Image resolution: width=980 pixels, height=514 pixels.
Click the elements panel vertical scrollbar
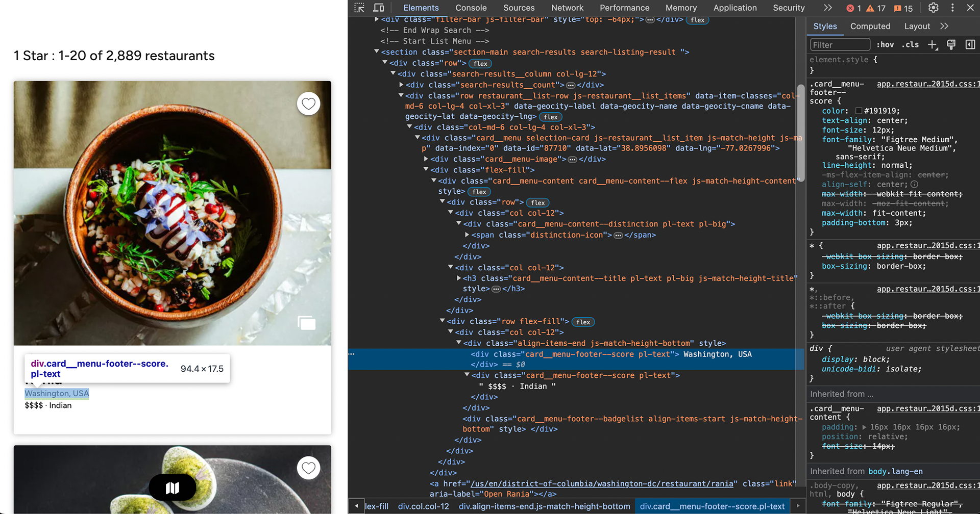pyautogui.click(x=800, y=134)
